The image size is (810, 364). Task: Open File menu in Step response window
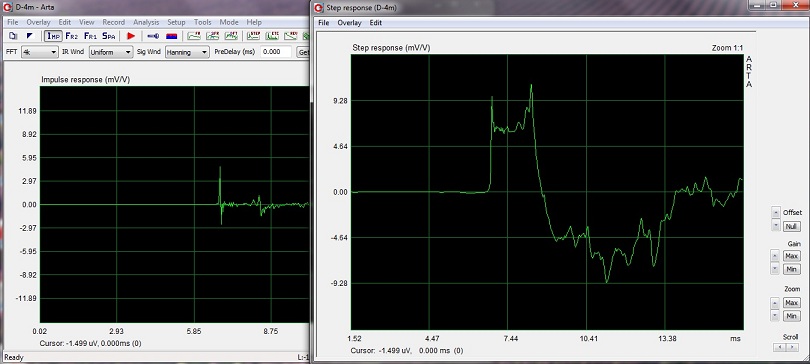click(323, 23)
